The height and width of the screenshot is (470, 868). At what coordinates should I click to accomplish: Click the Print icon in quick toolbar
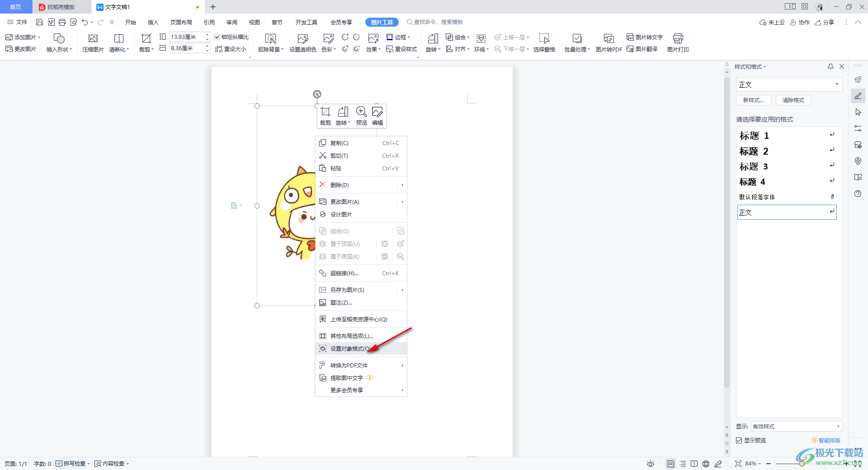[62, 22]
